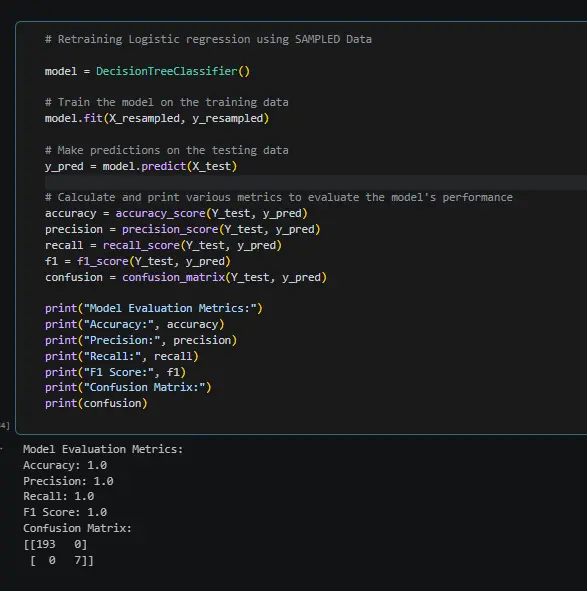Click the f1_score assignment line
Screen dimensions: 587x591
(138, 261)
